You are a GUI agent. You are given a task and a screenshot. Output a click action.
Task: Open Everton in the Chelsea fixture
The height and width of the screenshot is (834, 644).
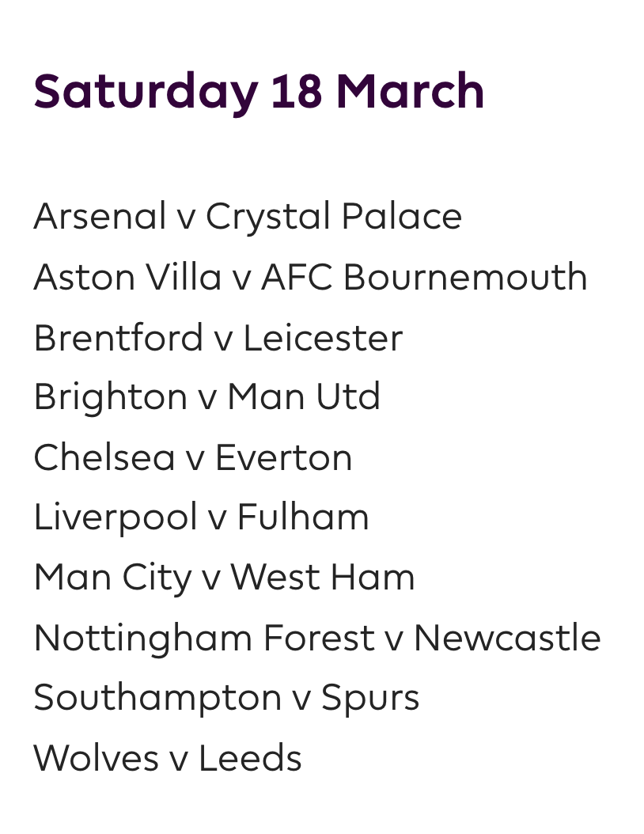(x=283, y=458)
